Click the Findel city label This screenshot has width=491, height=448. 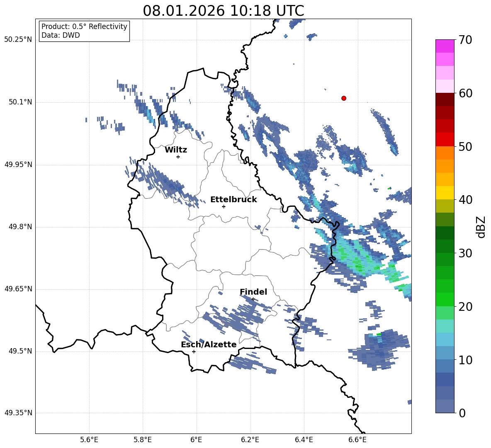253,292
